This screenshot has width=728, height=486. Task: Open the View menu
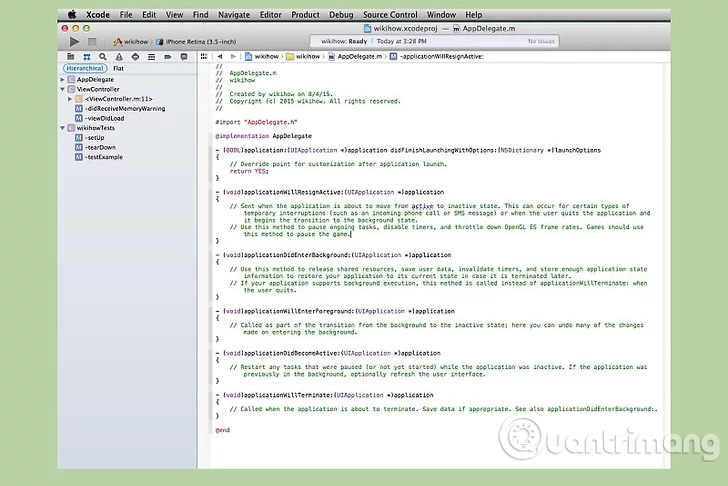tap(175, 15)
